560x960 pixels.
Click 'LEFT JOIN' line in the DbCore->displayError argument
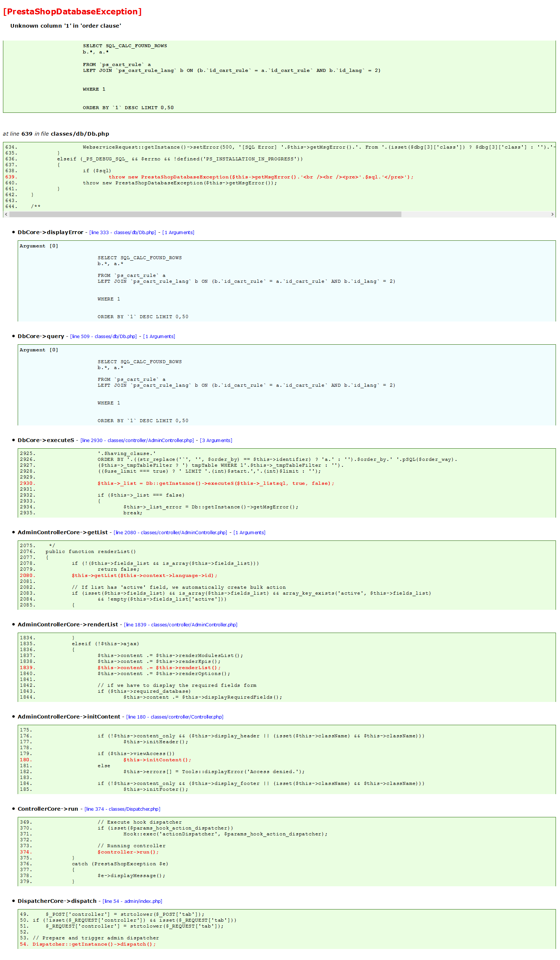(x=247, y=282)
